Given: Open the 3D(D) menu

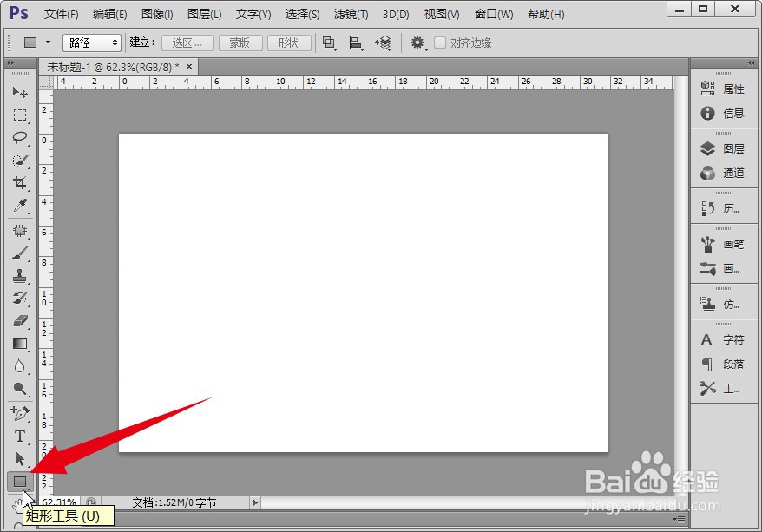Looking at the screenshot, I should click(396, 14).
